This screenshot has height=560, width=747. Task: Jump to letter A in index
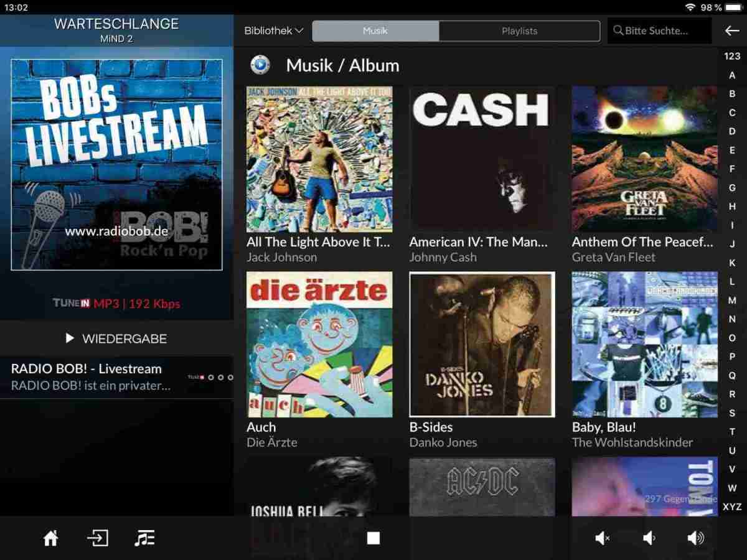[732, 75]
